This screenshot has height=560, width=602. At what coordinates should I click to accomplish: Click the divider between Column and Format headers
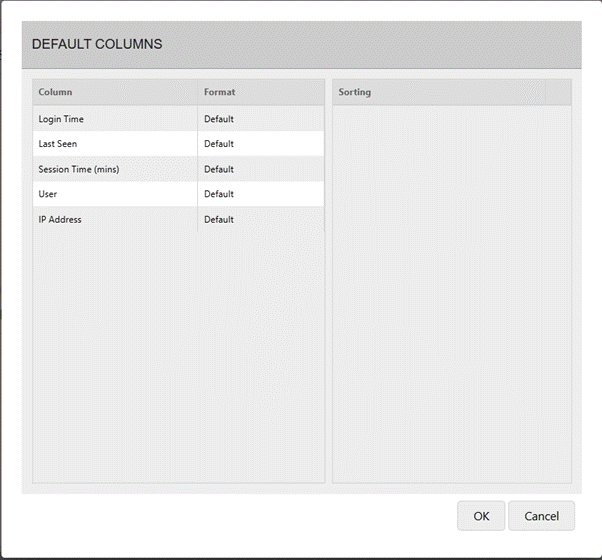(x=198, y=92)
